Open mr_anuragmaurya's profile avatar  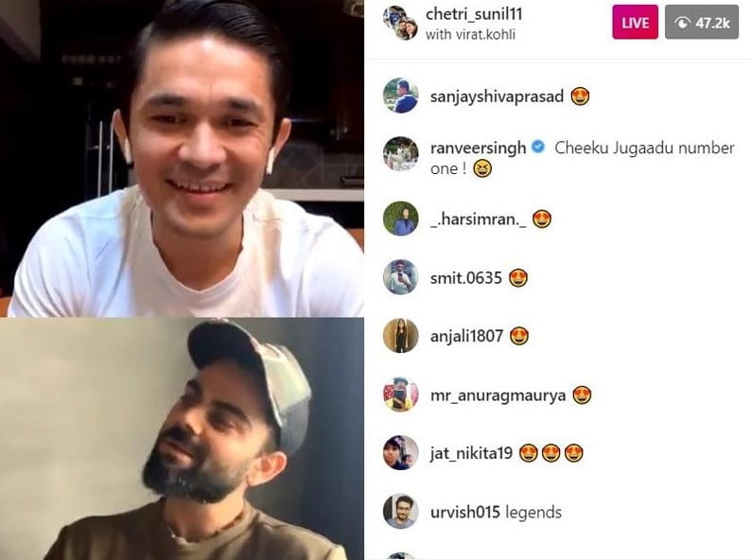coord(400,394)
